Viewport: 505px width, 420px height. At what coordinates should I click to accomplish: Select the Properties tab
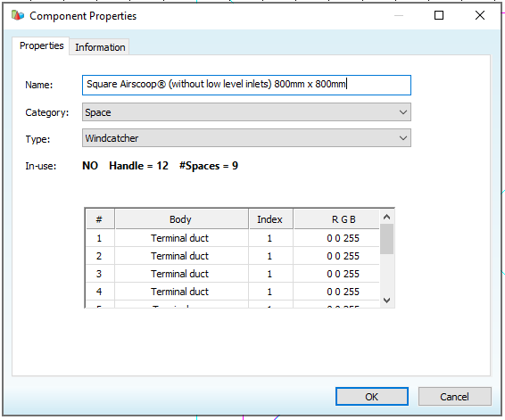[41, 45]
